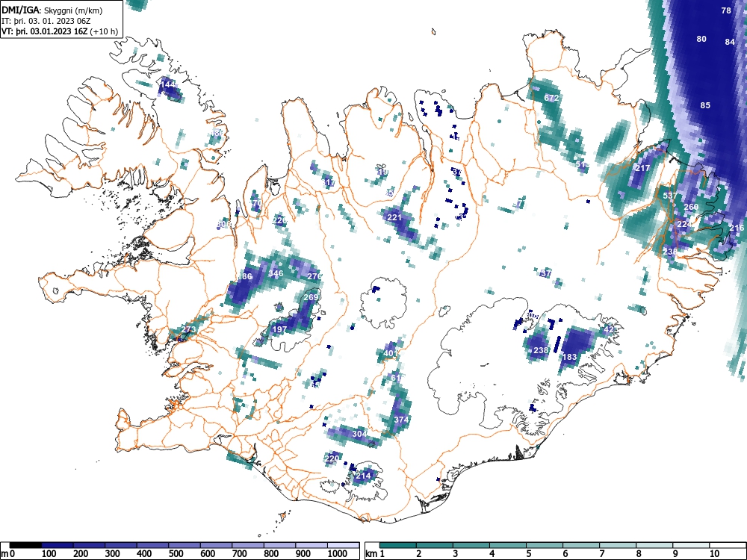Viewport: 747px width, 560px height.
Task: Click the visibility value 197
Action: (279, 329)
